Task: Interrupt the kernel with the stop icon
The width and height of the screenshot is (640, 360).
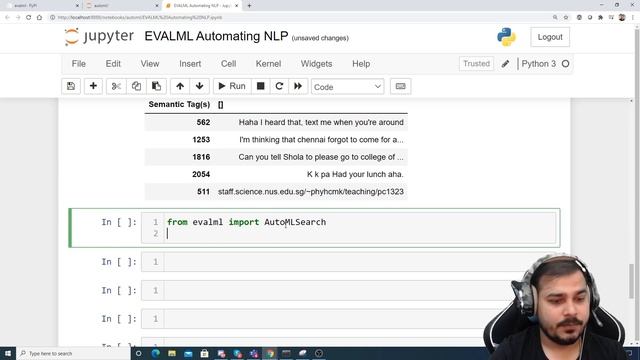Action: (x=260, y=86)
